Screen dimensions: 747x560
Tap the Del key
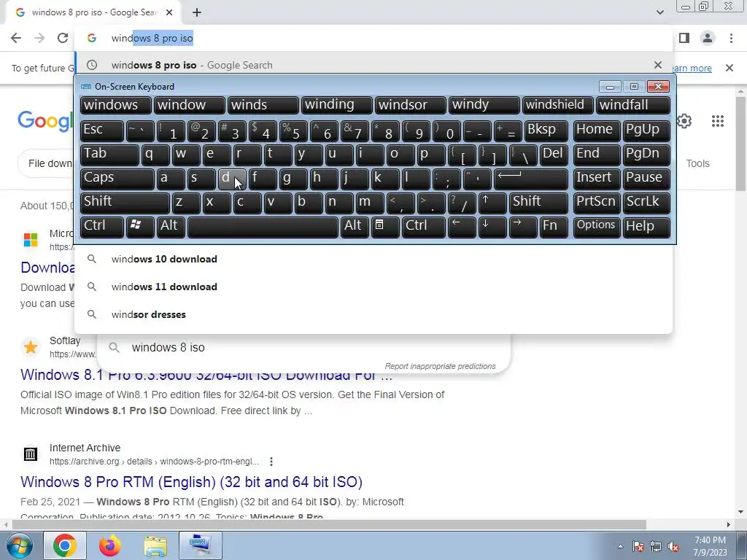coord(554,155)
